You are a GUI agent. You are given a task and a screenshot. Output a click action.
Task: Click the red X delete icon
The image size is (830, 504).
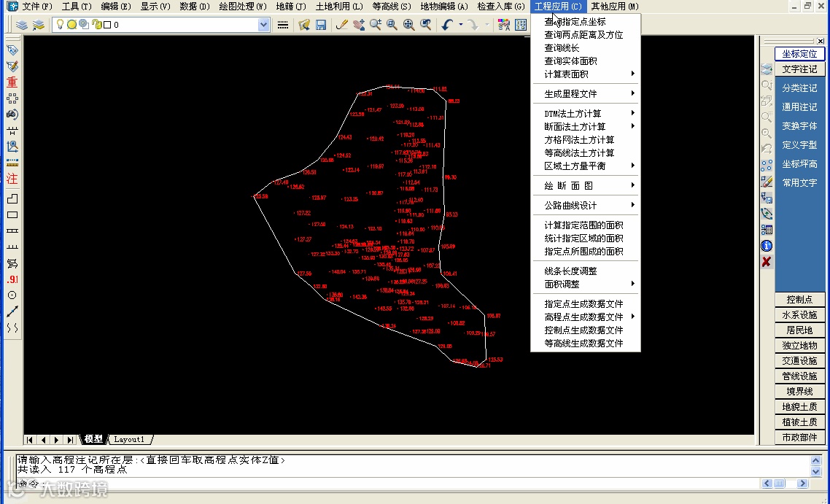point(767,262)
